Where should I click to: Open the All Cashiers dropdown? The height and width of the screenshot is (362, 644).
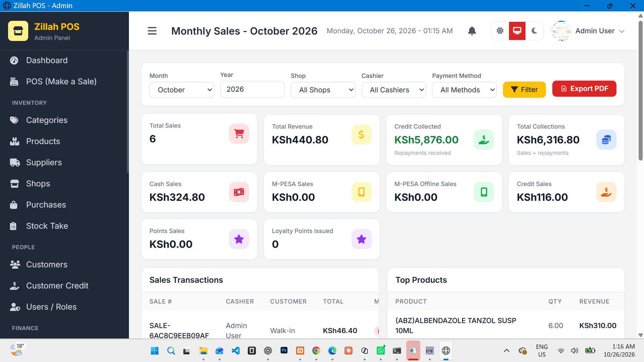coord(394,90)
